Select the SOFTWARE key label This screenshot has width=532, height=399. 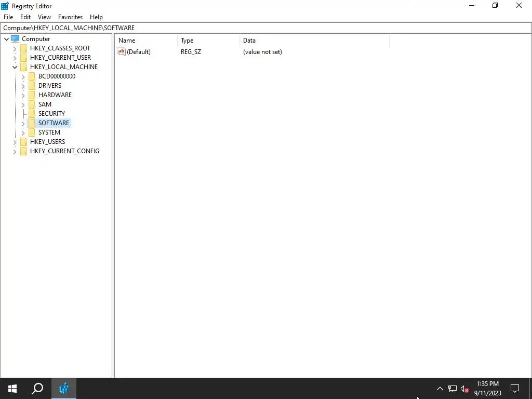[54, 123]
